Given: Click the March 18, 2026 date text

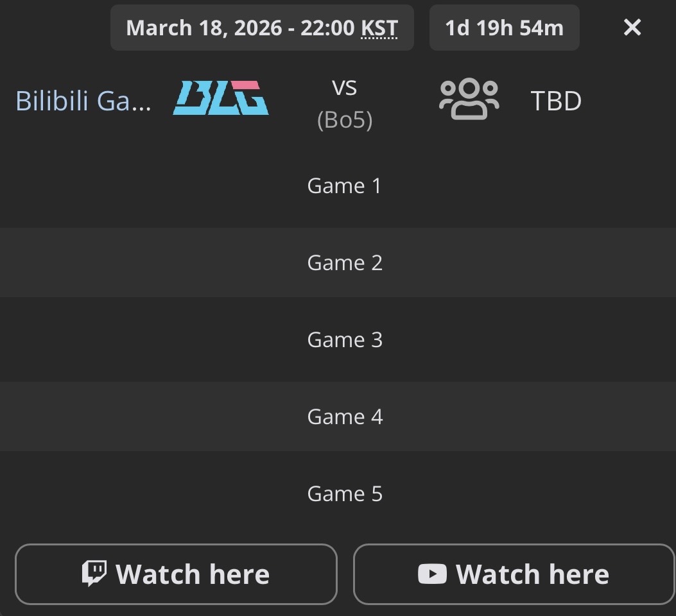Looking at the screenshot, I should (204, 28).
